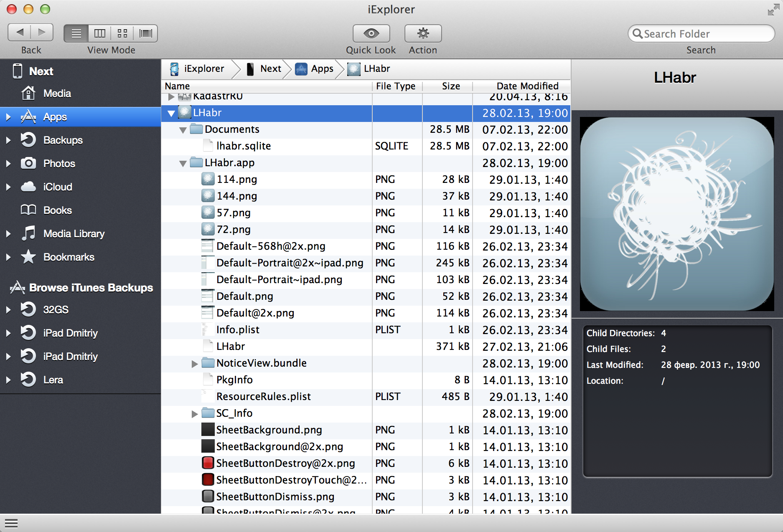The width and height of the screenshot is (783, 532).
Task: Select the 32GS backup icon
Action: (x=28, y=309)
